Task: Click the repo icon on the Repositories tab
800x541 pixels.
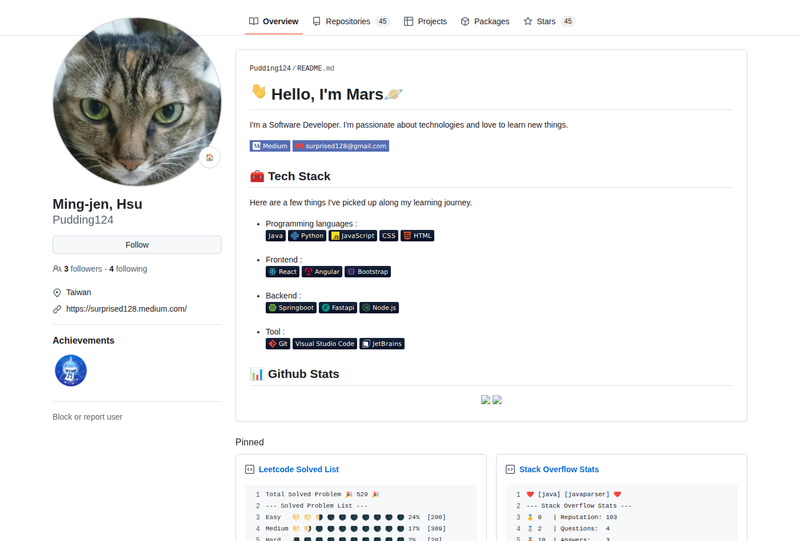Action: (x=317, y=21)
